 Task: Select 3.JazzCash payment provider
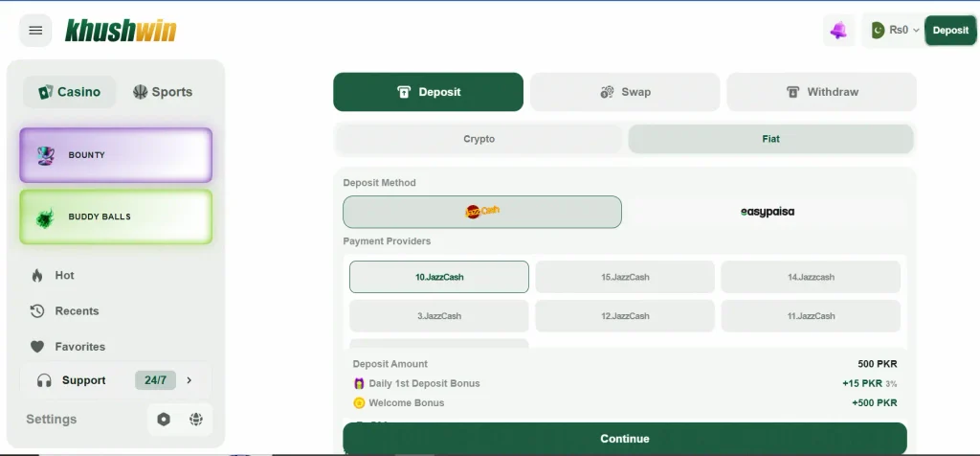coord(438,316)
